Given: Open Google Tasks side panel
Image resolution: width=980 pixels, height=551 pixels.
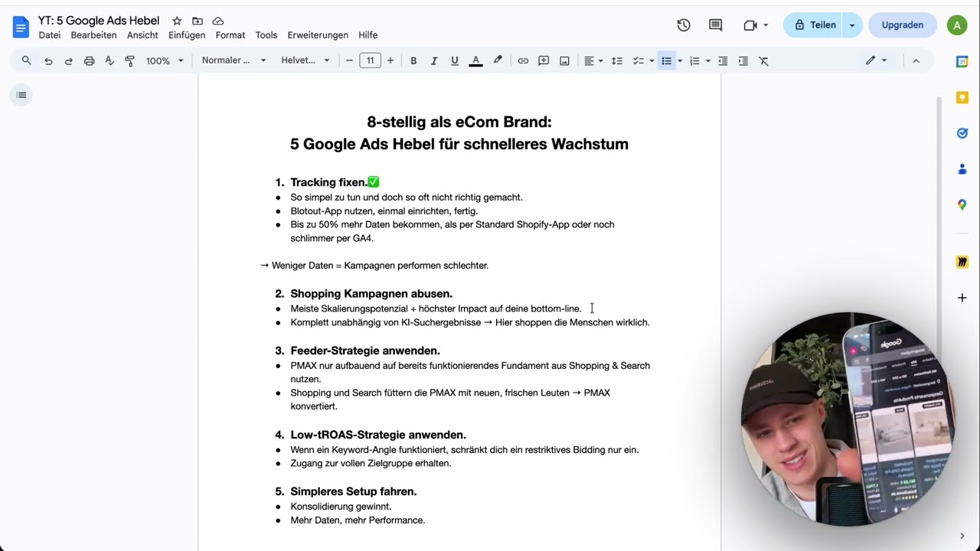Looking at the screenshot, I should coord(962,133).
